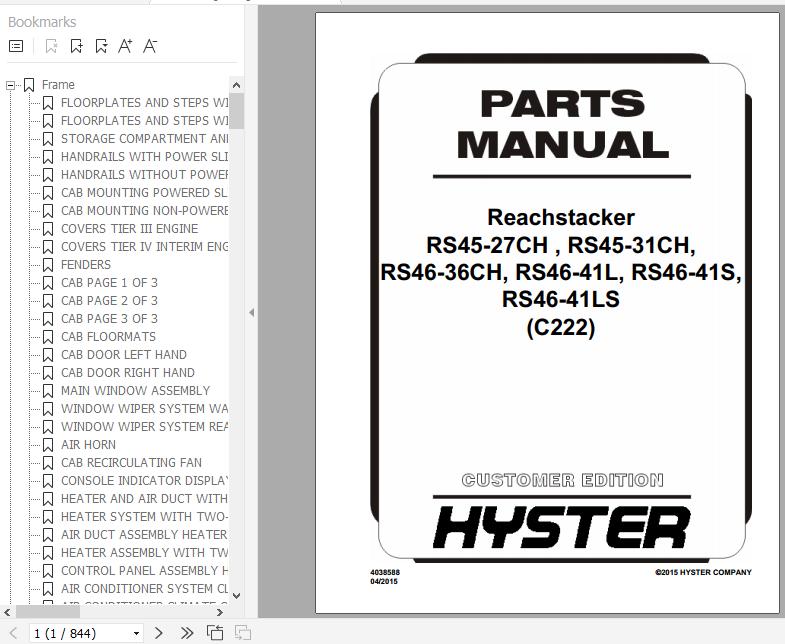Increase bookmark text size with A+ icon
785x644 pixels.
click(125, 46)
